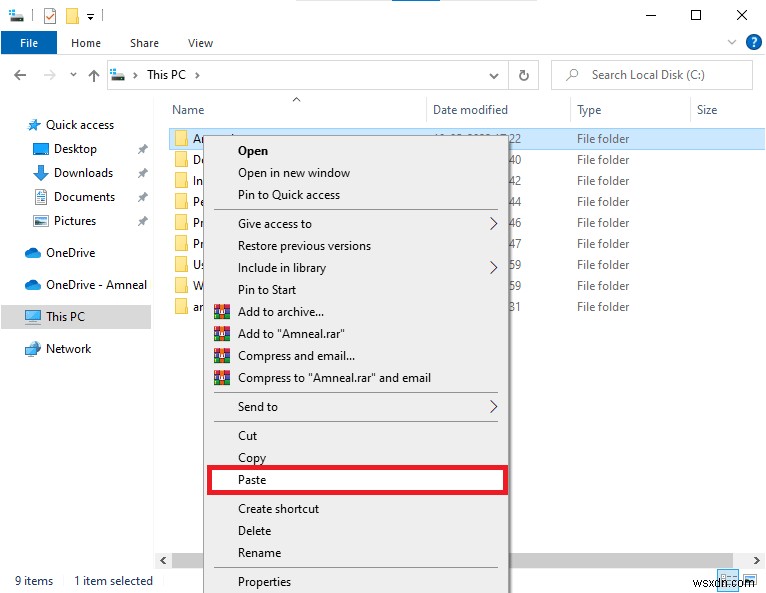Expand the Give access to submenu
This screenshot has width=766, height=593.
(493, 224)
